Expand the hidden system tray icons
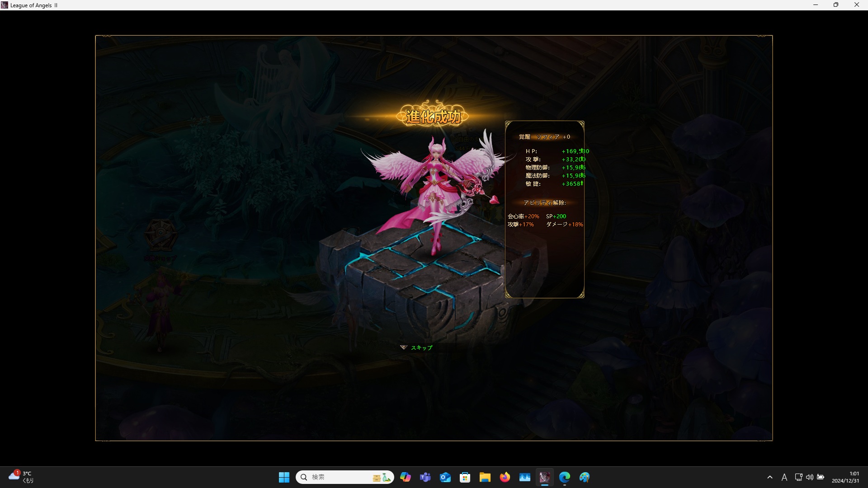 pyautogui.click(x=770, y=477)
